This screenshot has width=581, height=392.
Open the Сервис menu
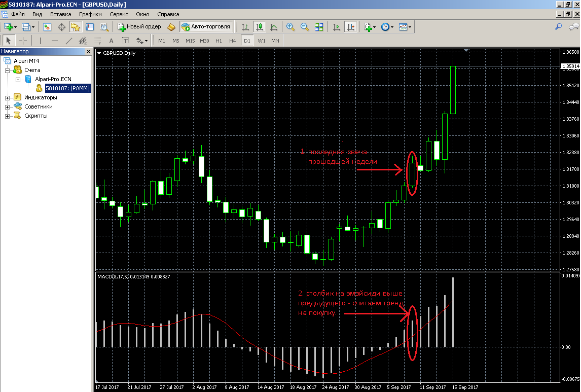tap(119, 14)
